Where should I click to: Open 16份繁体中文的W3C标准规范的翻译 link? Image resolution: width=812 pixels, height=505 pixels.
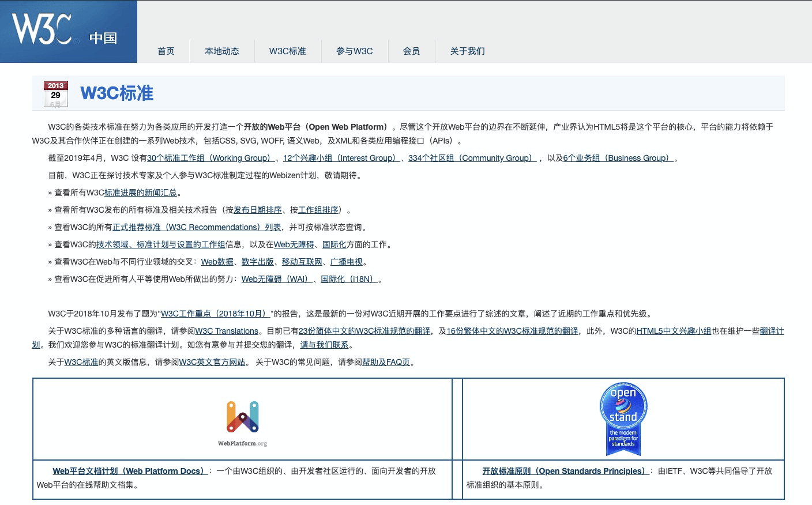513,331
